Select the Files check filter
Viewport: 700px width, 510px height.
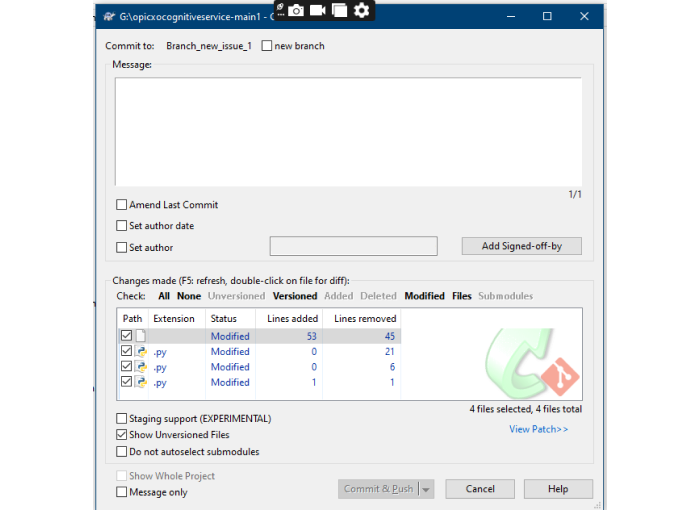tap(462, 296)
